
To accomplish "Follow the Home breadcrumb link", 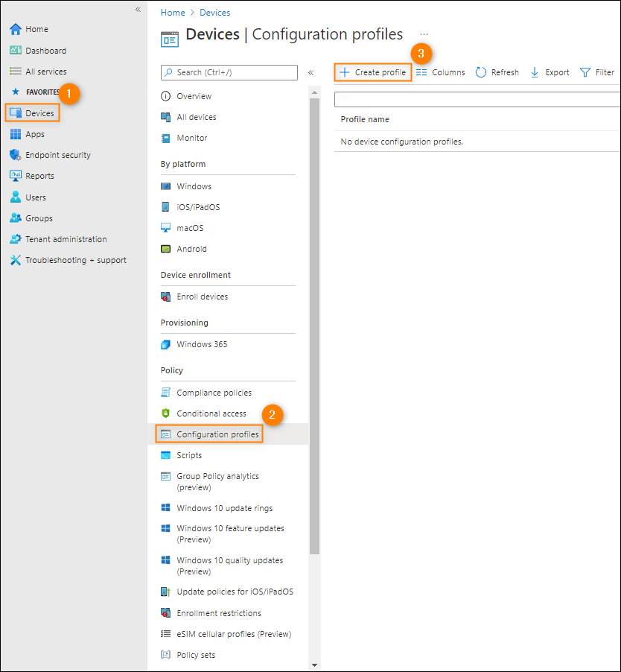I will coord(173,13).
